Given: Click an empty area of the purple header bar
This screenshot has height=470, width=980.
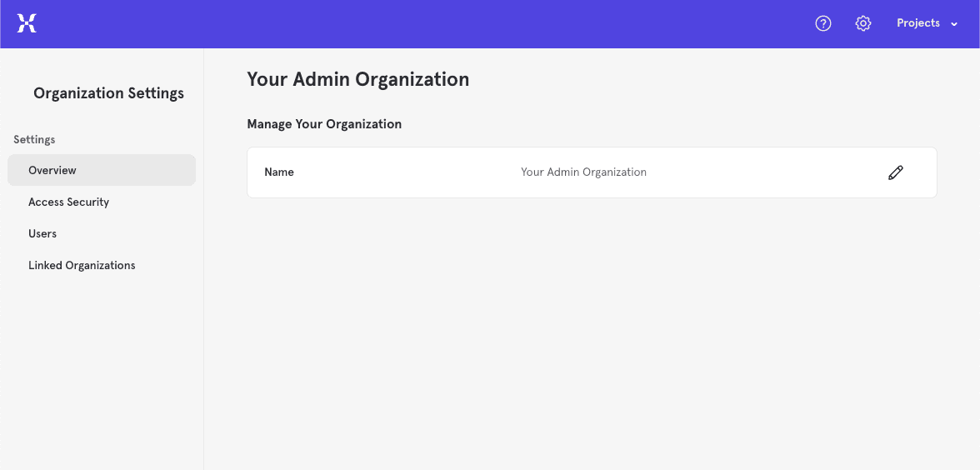Looking at the screenshot, I should (417, 23).
